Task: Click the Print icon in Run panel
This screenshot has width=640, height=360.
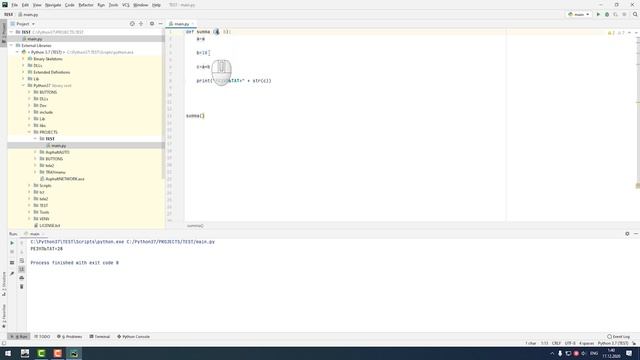Action: coord(22,278)
